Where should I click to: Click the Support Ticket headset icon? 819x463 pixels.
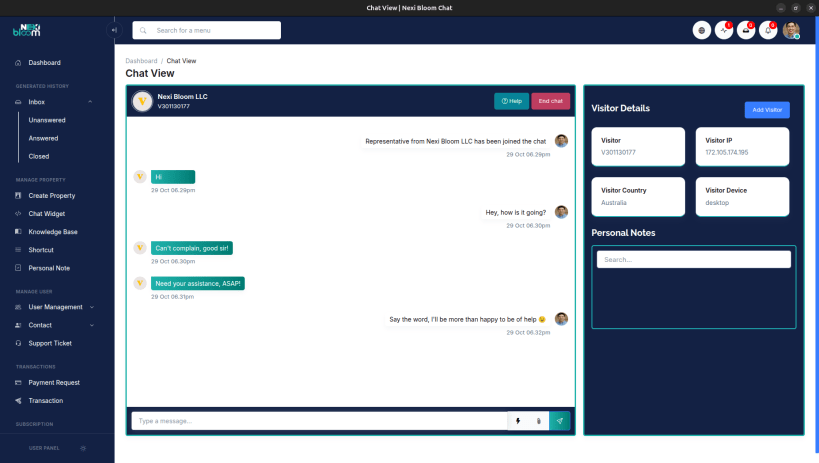pyautogui.click(x=18, y=343)
